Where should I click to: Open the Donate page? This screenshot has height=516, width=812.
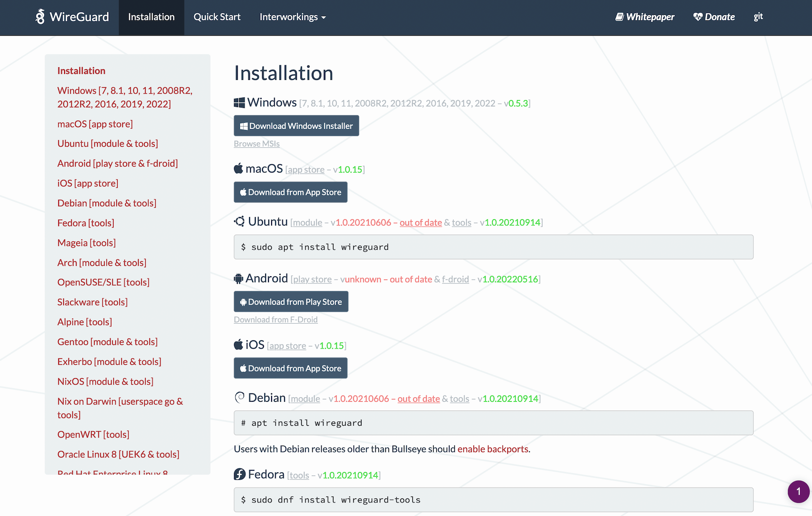714,17
